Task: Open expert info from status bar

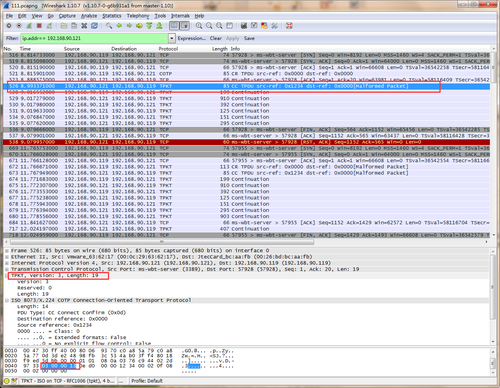Action: [x=6, y=381]
